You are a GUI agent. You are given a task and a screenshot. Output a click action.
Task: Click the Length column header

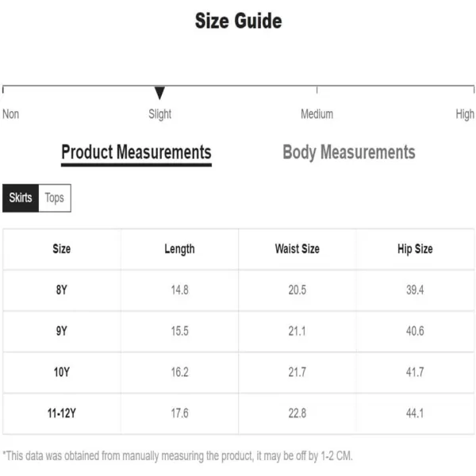[180, 249]
